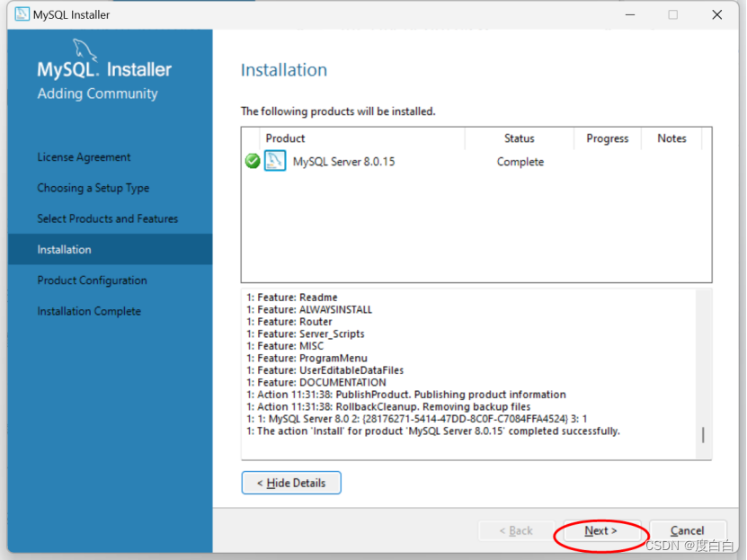Click the 'Adding Community' sidebar subtitle
The width and height of the screenshot is (747, 560).
point(98,93)
